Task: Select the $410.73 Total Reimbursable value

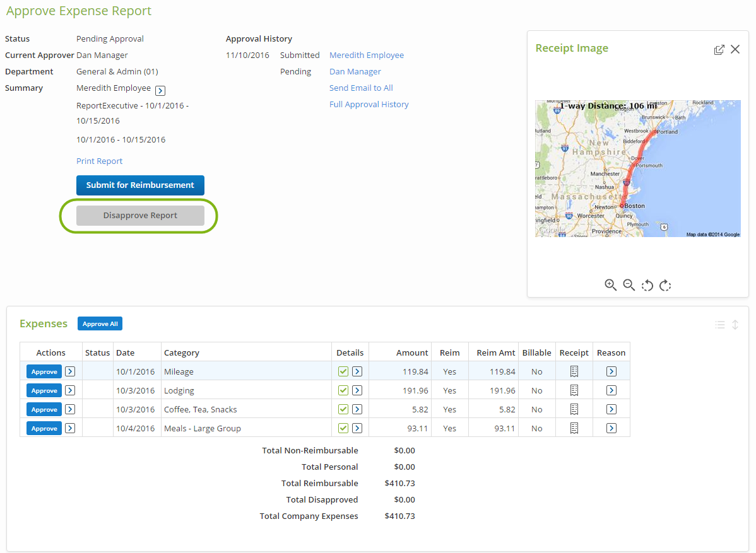Action: 399,483
